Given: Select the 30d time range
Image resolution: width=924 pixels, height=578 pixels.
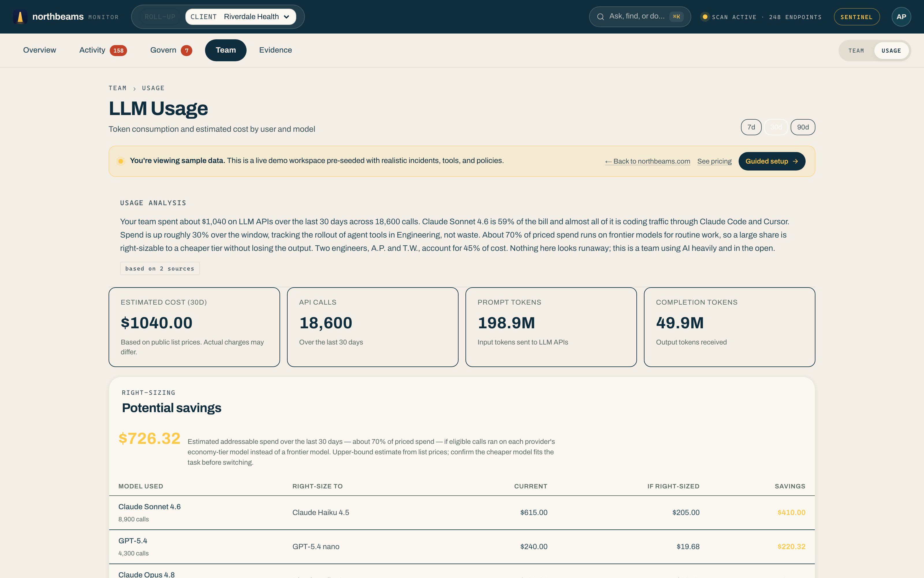Looking at the screenshot, I should 776,127.
